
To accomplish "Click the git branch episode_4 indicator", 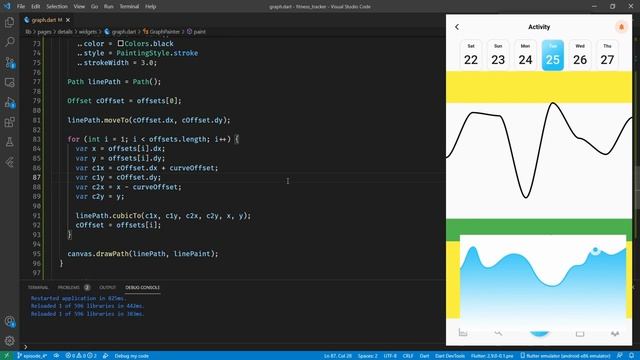I will (x=32, y=356).
